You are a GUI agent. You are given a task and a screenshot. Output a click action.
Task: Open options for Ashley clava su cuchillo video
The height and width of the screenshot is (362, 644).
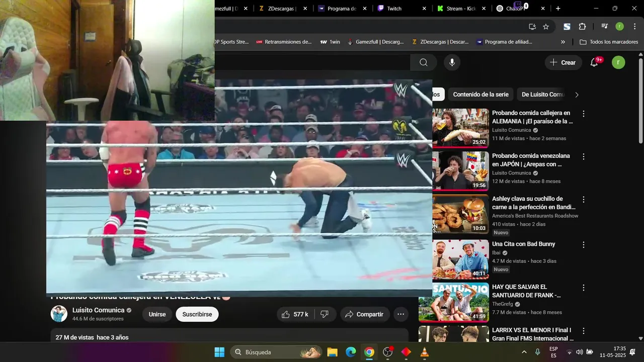coord(584,200)
